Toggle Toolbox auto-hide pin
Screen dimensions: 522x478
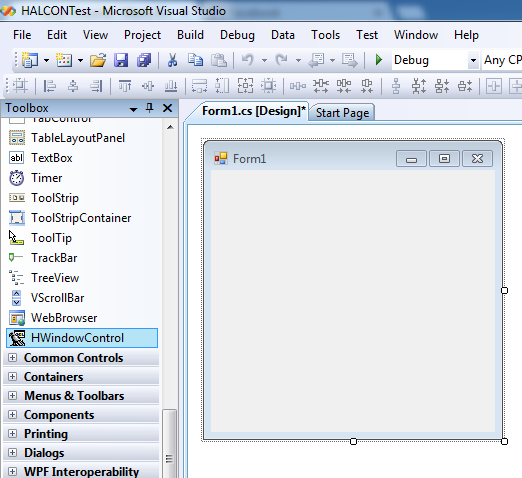150,108
